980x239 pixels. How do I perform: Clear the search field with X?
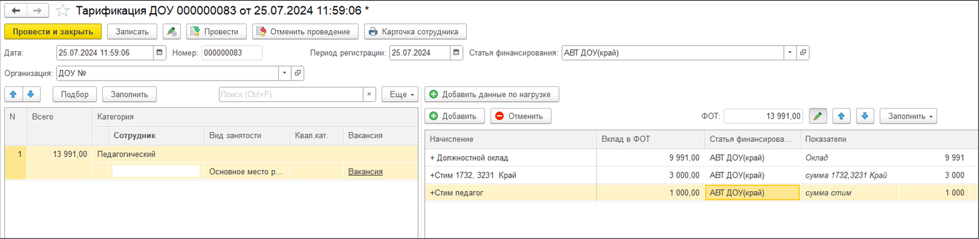coord(369,94)
